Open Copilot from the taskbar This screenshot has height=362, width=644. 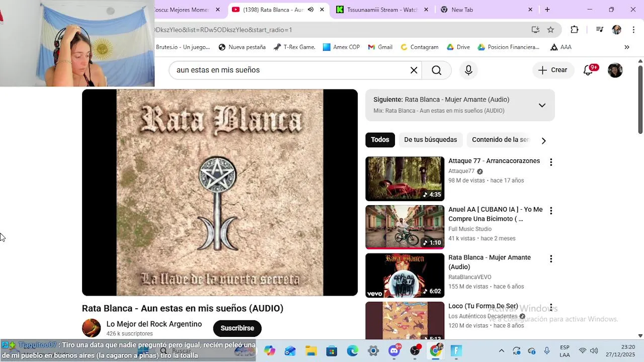tap(270, 351)
